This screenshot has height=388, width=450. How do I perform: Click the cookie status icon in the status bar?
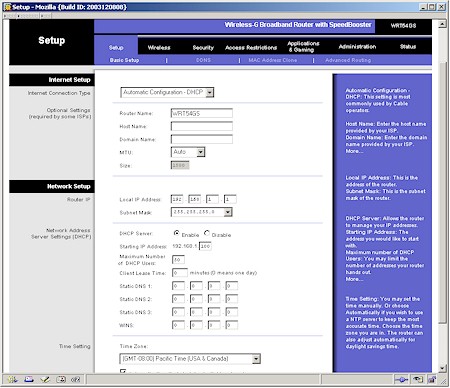click(x=417, y=379)
